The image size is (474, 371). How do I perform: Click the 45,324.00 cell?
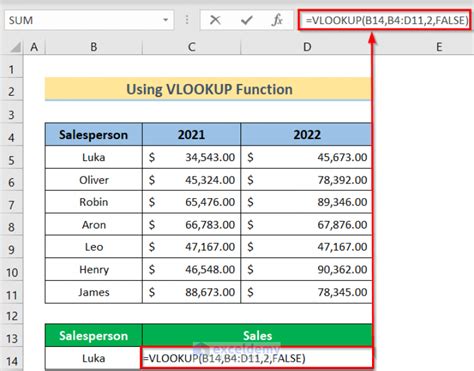click(x=191, y=180)
